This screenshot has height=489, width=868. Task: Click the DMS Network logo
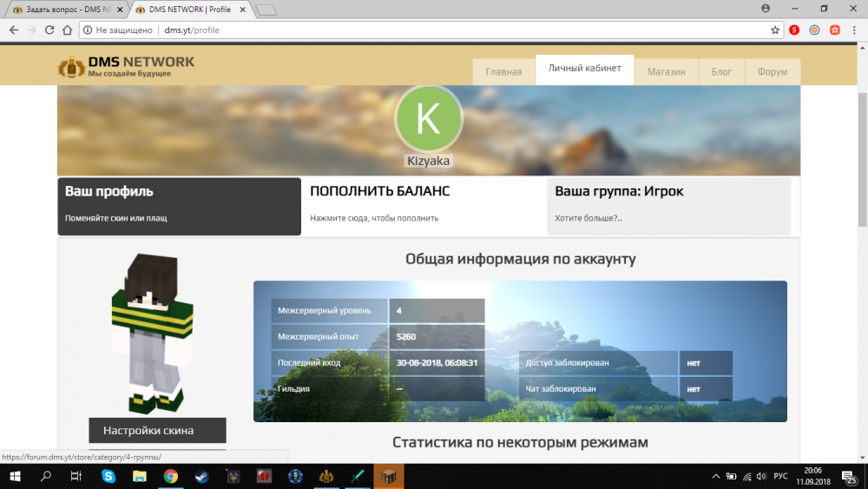point(126,66)
